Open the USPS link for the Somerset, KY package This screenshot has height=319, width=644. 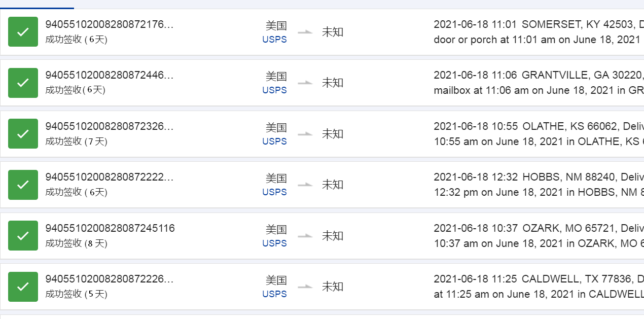[x=274, y=40]
